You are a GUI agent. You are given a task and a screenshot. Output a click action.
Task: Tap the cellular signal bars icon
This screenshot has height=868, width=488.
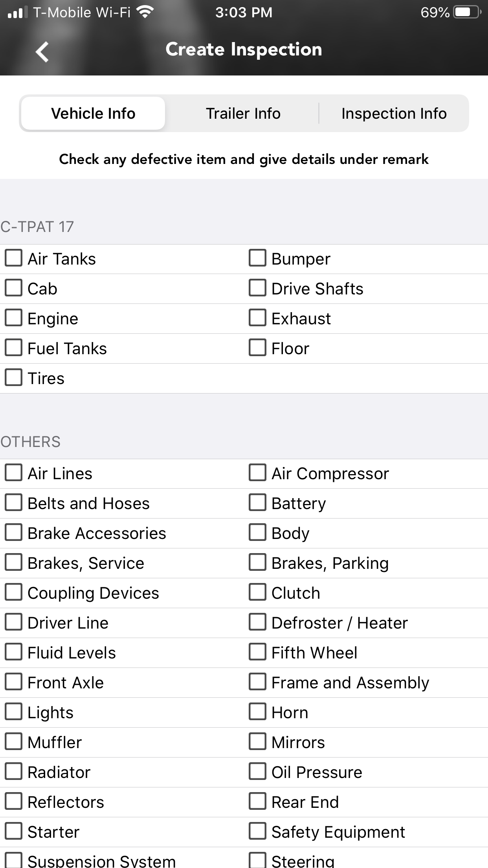click(x=17, y=12)
